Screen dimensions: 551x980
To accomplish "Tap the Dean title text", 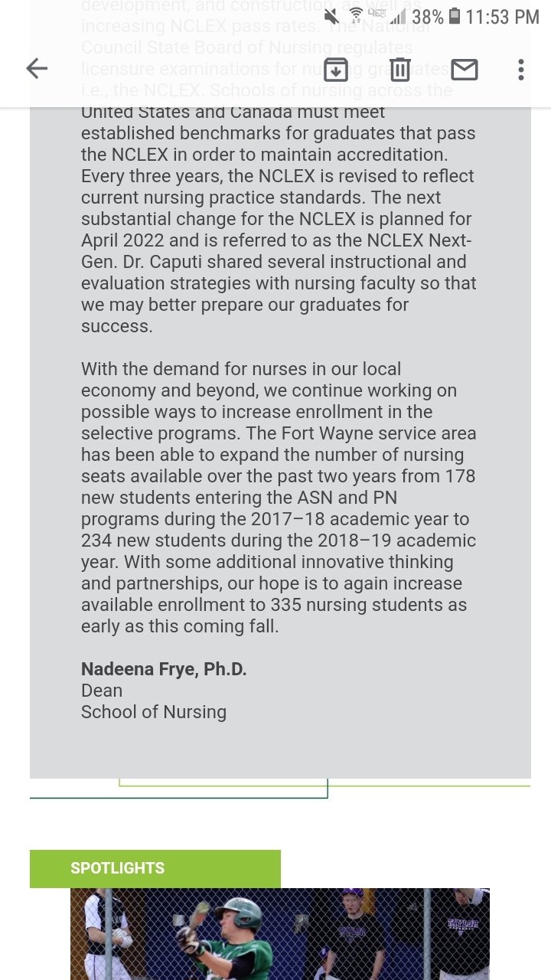I will (x=102, y=691).
